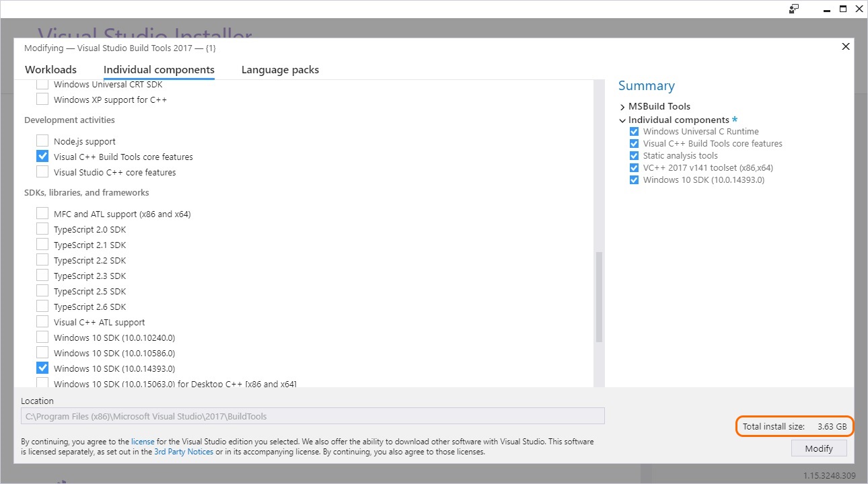Check TypeScript 2.6 SDK
The width and height of the screenshot is (868, 484).
(x=42, y=306)
